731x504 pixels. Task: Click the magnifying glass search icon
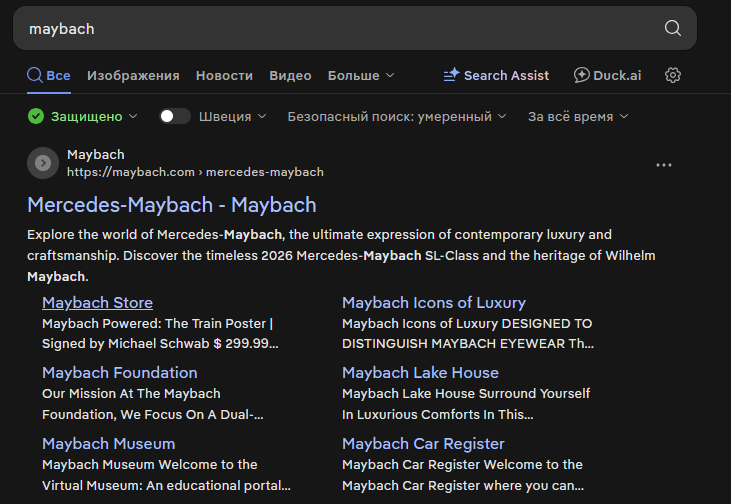point(672,28)
